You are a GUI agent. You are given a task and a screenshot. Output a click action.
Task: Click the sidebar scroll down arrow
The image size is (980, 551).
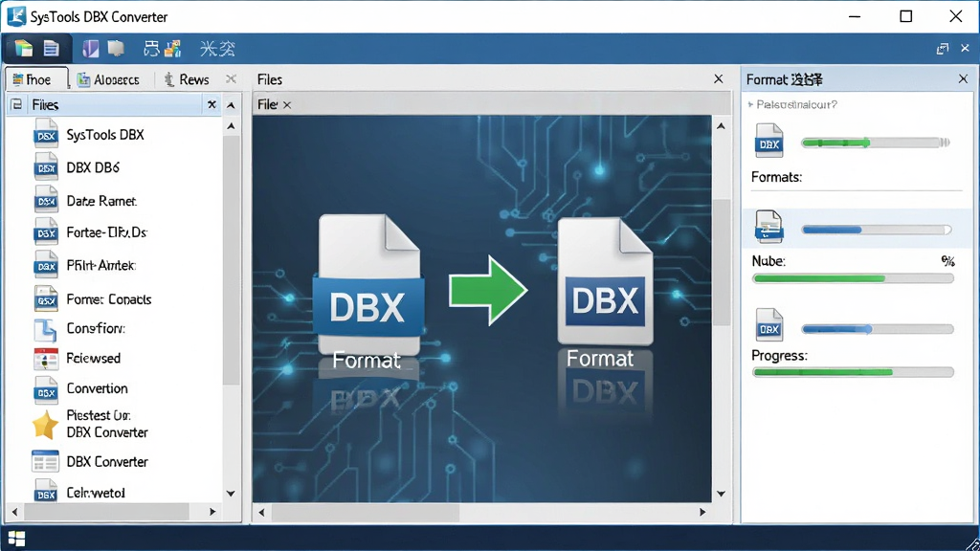(x=231, y=494)
